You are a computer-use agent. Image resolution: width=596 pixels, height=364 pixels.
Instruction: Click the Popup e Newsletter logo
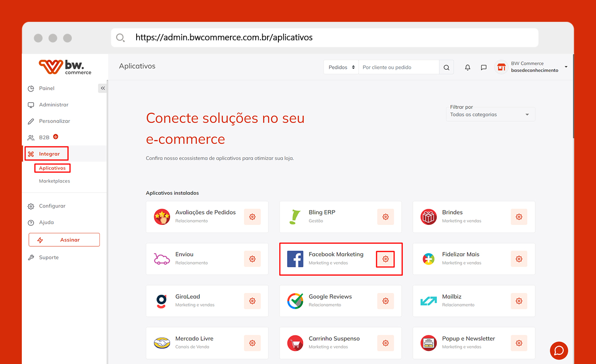click(x=428, y=343)
